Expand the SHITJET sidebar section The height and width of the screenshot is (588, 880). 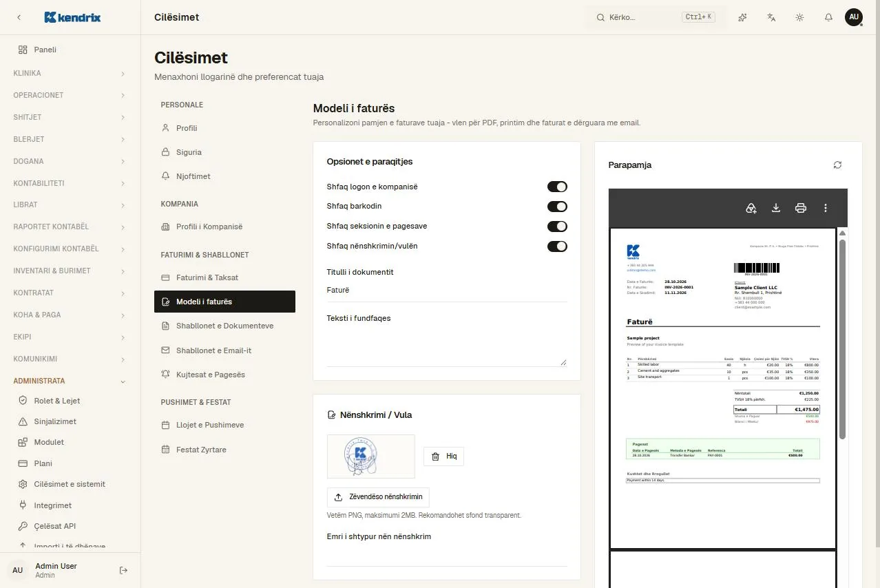tap(70, 117)
